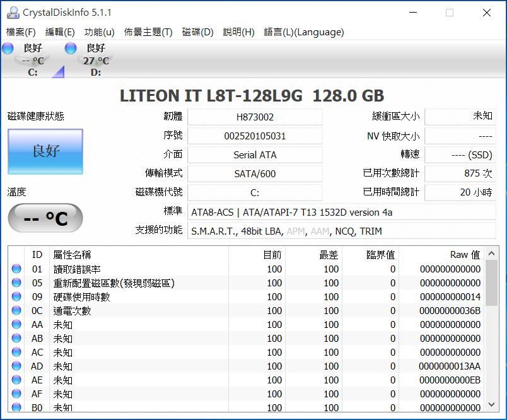Click the rotation rate field ---- (SSD)
507x420 pixels.
coord(460,155)
